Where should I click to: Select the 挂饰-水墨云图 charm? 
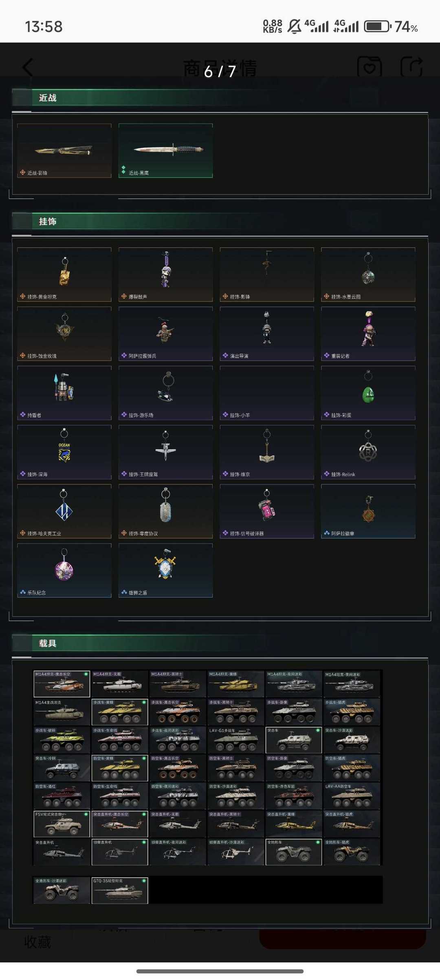[368, 274]
